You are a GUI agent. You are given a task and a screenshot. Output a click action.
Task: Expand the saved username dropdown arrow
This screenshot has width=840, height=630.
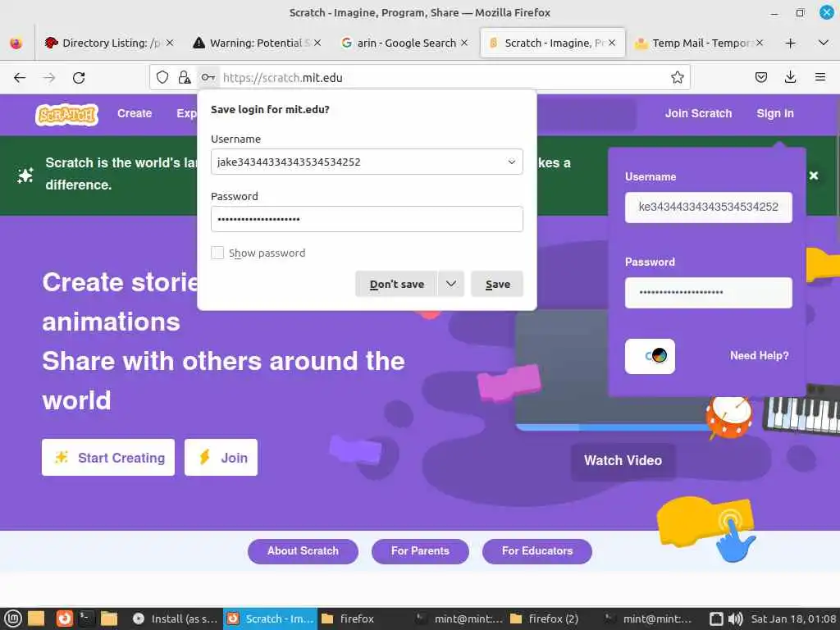(x=512, y=162)
